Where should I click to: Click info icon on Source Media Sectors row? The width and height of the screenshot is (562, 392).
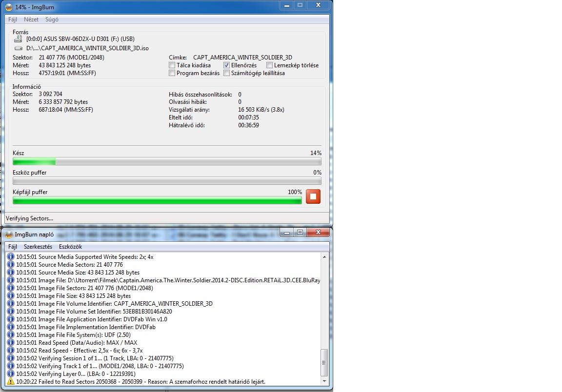[x=10, y=264]
